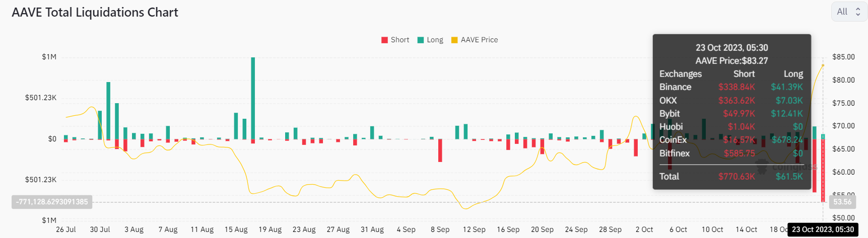Click the Binance row in tooltip

click(x=731, y=87)
